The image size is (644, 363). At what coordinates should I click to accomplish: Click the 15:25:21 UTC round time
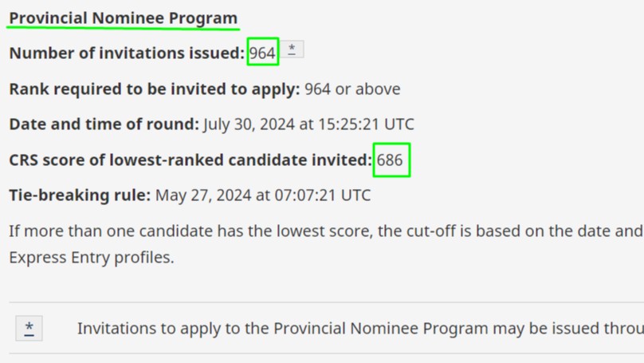coord(366,124)
